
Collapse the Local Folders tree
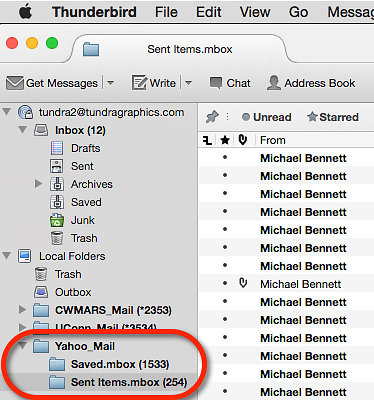[x=7, y=256]
